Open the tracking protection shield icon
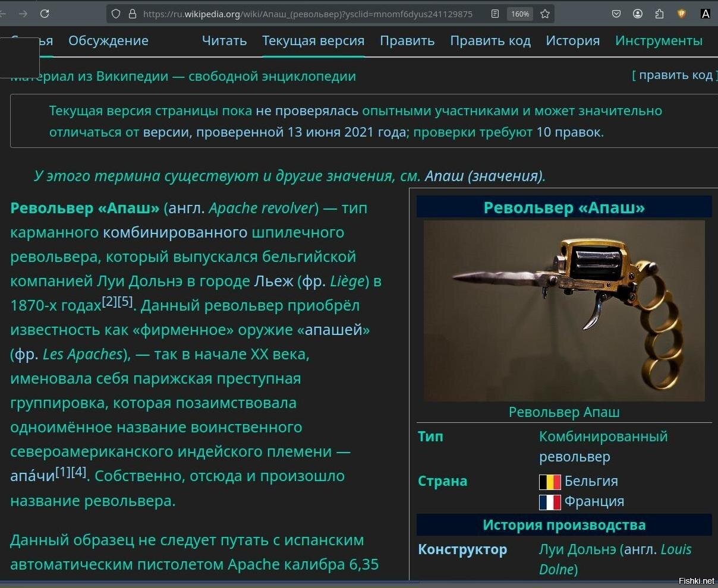718x588 pixels. point(116,14)
